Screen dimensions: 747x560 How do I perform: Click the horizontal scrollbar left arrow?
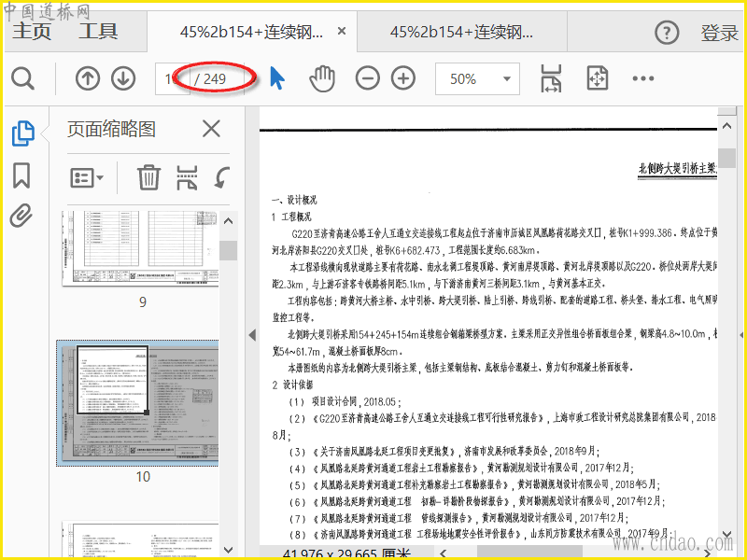click(x=444, y=553)
